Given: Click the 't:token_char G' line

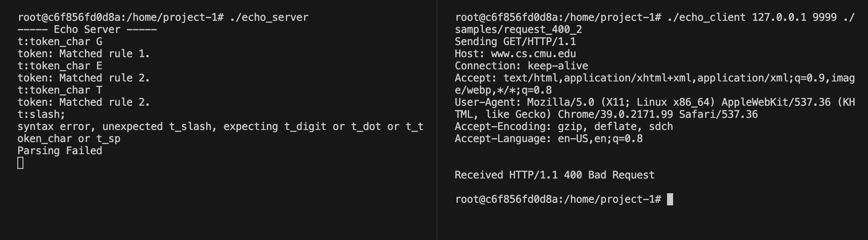Looking at the screenshot, I should tap(60, 42).
